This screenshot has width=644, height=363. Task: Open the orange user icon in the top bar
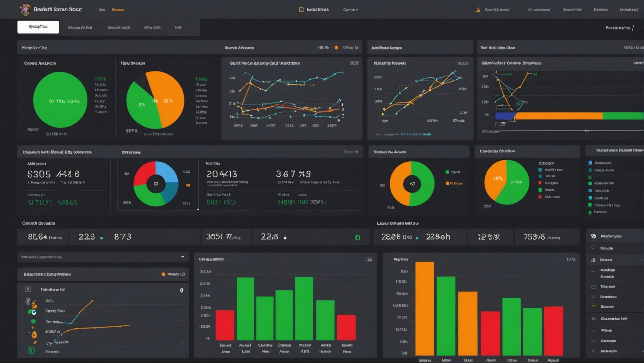[x=478, y=9]
